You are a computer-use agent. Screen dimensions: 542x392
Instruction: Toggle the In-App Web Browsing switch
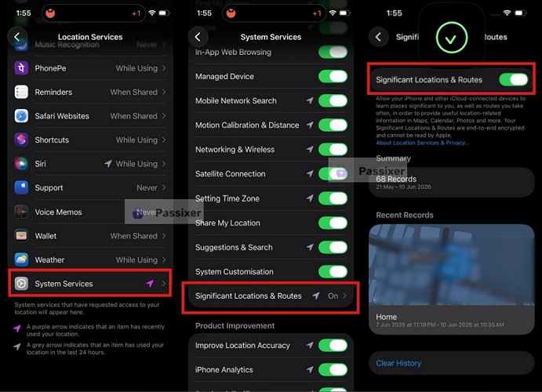coord(333,53)
